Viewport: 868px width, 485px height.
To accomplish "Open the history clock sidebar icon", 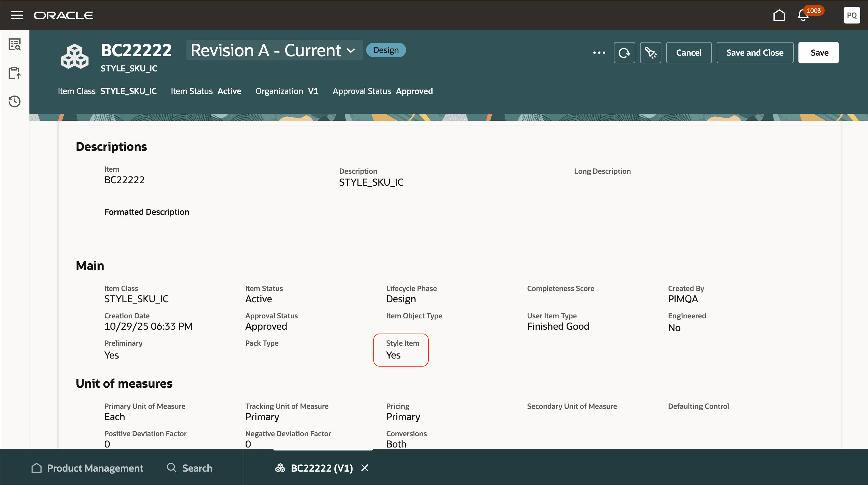I will pyautogui.click(x=15, y=101).
